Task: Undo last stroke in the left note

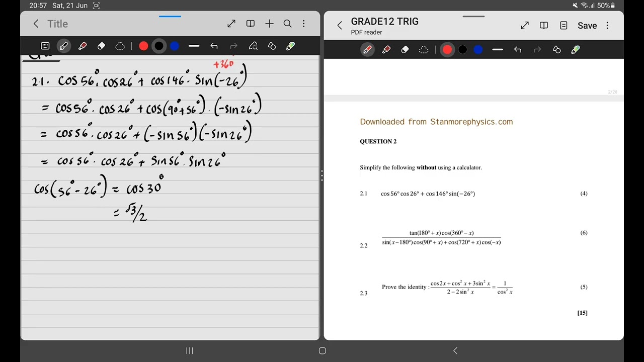Action: (x=214, y=46)
